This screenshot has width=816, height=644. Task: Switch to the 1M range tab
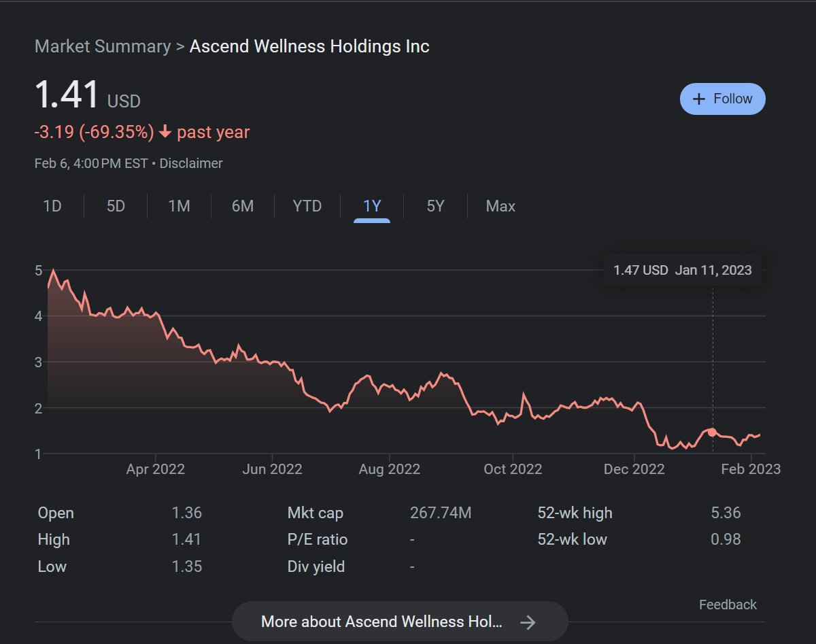179,206
